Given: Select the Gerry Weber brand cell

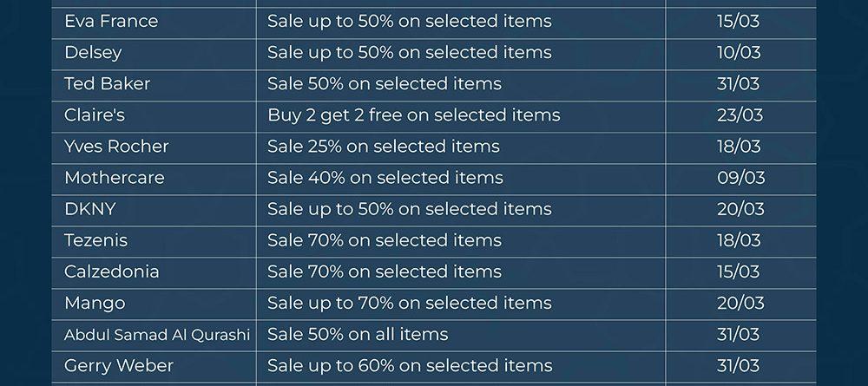Looking at the screenshot, I should (118, 365).
